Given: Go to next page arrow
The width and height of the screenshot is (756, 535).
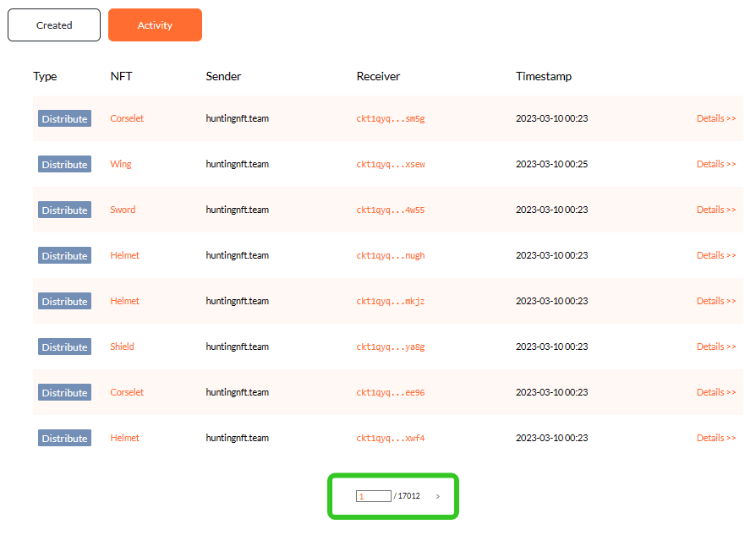Looking at the screenshot, I should (x=438, y=496).
